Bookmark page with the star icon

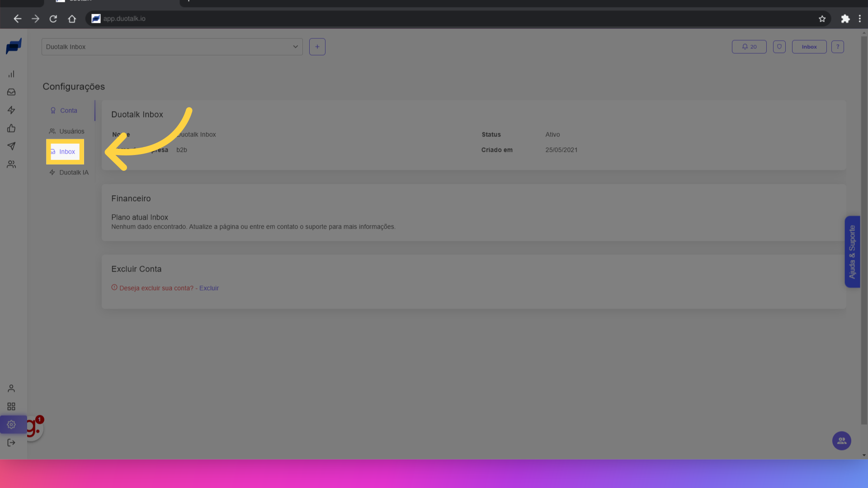(822, 19)
